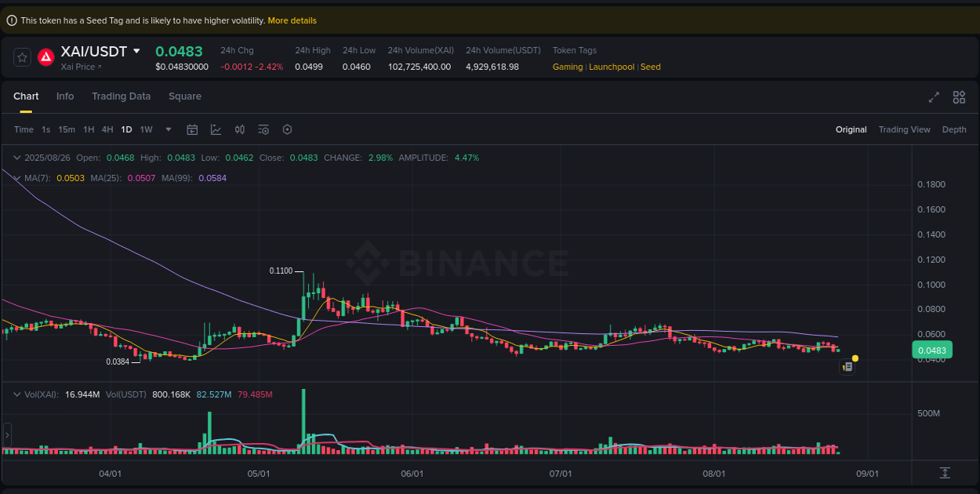Open the date range calendar picker

click(192, 129)
